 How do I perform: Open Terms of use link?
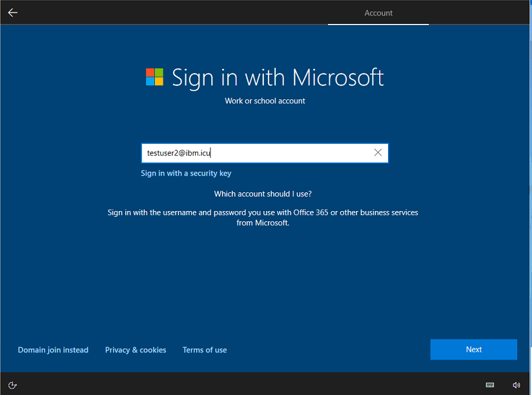click(x=205, y=350)
